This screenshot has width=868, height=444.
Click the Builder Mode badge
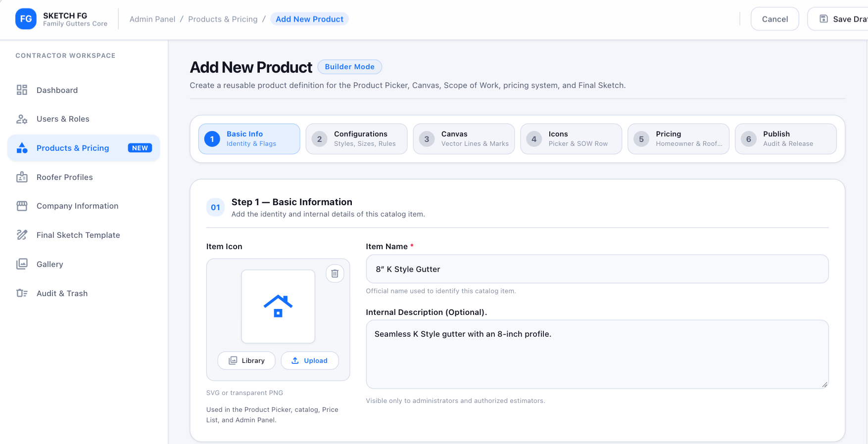tap(350, 67)
